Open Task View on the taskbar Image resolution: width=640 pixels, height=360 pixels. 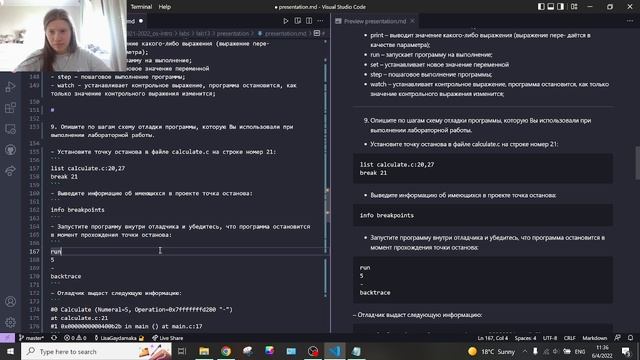tap(182, 351)
